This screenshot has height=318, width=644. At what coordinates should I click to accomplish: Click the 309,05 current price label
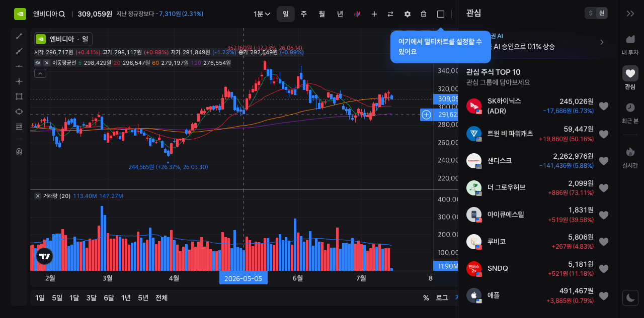pyautogui.click(x=446, y=99)
